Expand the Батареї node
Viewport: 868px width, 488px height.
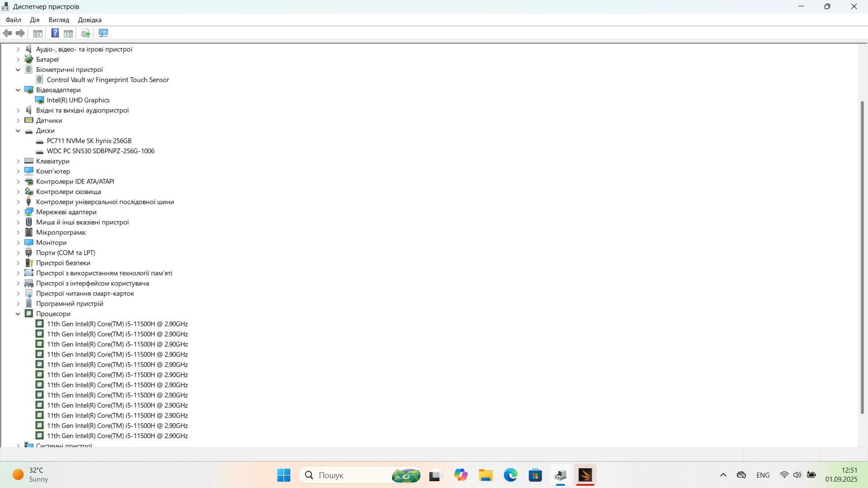tap(18, 59)
